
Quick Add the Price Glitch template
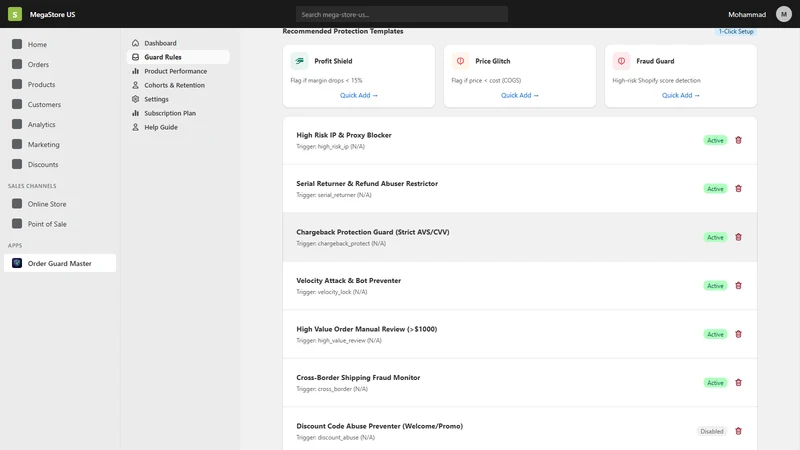click(x=519, y=95)
